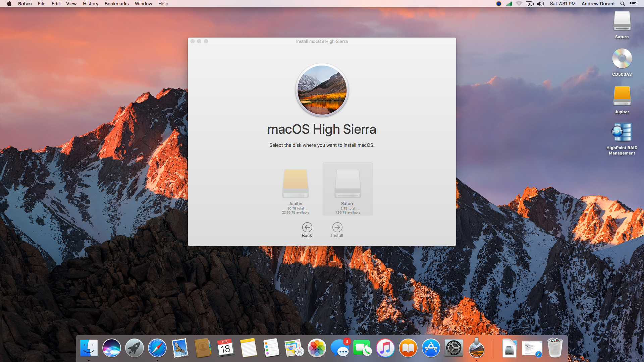The height and width of the screenshot is (362, 644).
Task: Open the Trash in the Dock
Action: [x=555, y=348]
